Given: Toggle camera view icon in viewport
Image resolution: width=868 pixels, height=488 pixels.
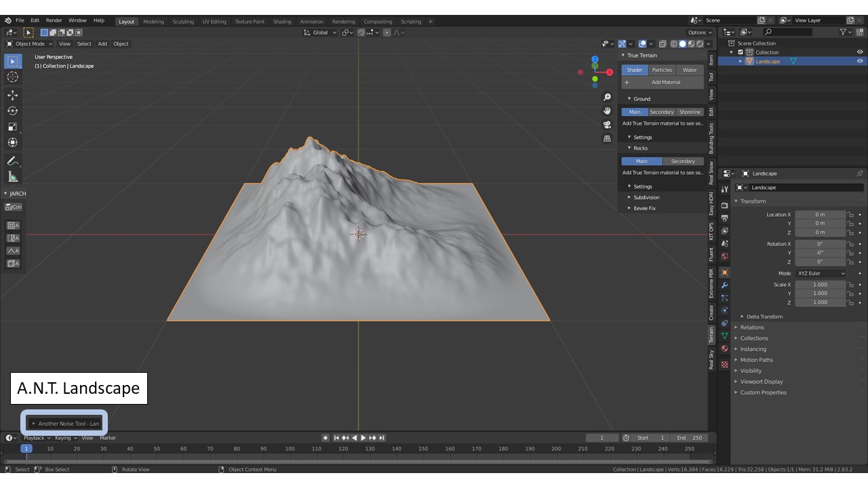Looking at the screenshot, I should click(607, 125).
